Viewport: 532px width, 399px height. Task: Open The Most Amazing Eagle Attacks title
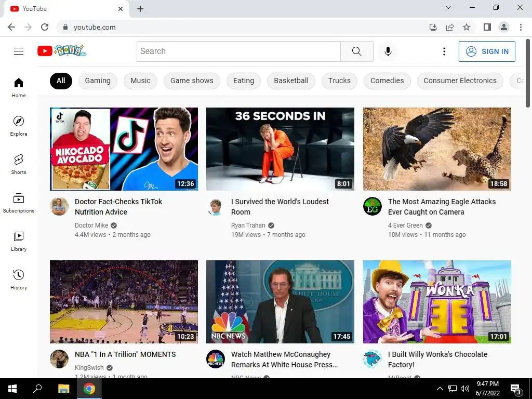coord(442,207)
